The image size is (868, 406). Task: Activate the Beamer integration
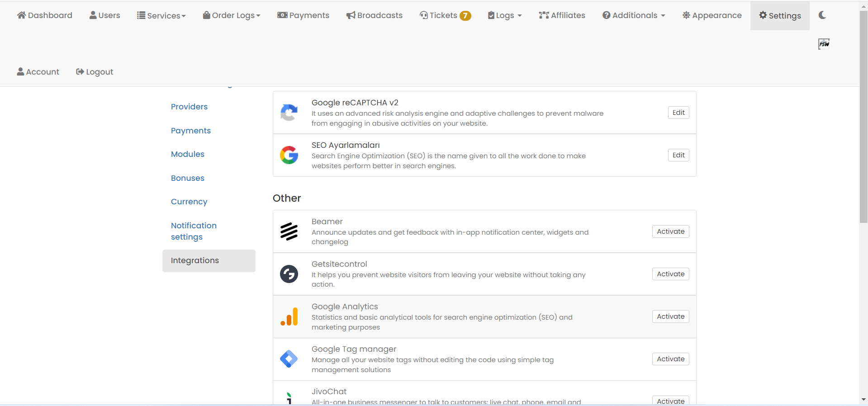pyautogui.click(x=671, y=231)
